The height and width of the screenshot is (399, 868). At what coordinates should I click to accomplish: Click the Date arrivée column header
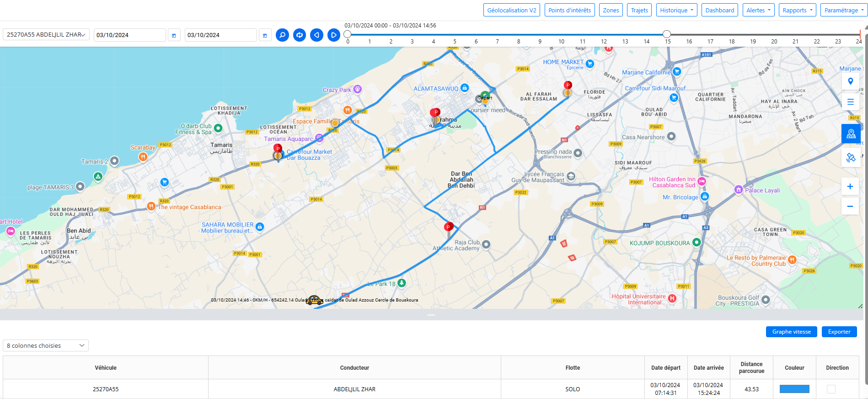click(709, 368)
